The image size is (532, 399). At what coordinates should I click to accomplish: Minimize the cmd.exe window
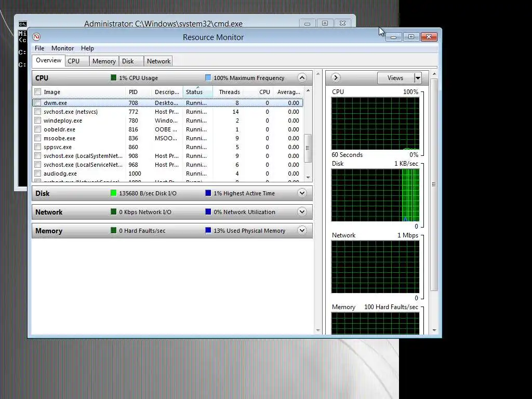coord(308,23)
